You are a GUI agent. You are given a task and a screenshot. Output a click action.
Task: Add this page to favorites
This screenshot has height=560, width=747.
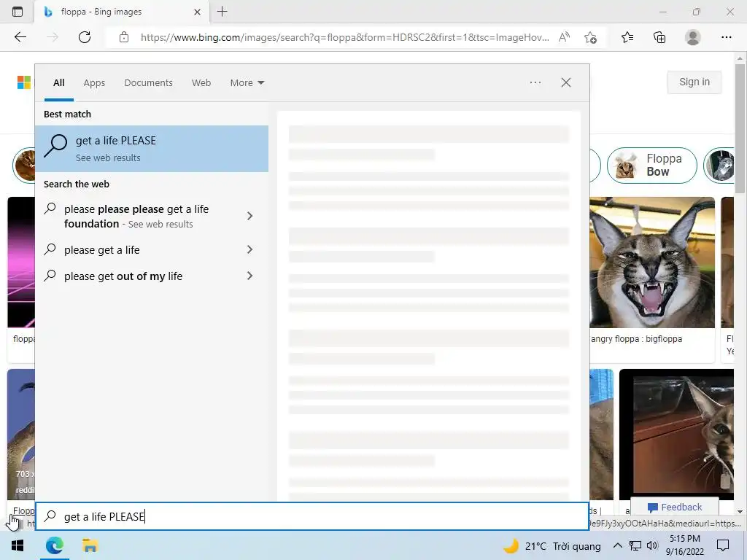click(x=590, y=37)
